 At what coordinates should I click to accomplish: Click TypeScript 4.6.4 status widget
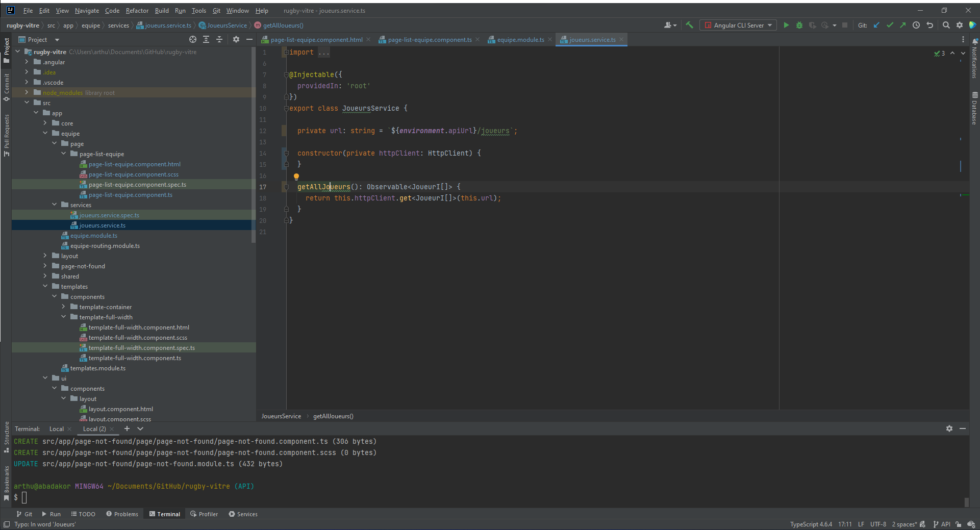pyautogui.click(x=811, y=524)
